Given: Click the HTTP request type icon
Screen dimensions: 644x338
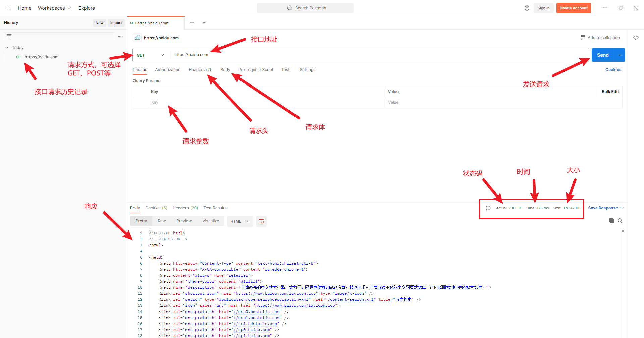Looking at the screenshot, I should pos(137,38).
